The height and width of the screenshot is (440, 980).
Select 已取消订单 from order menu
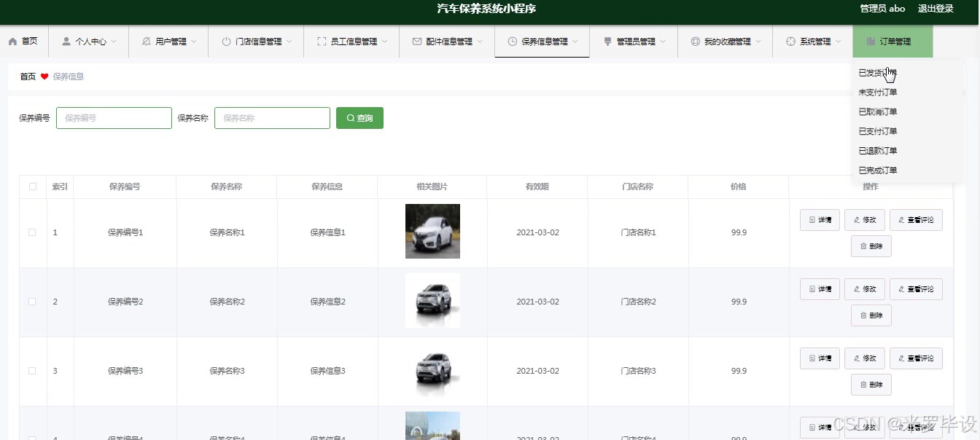[x=878, y=112]
